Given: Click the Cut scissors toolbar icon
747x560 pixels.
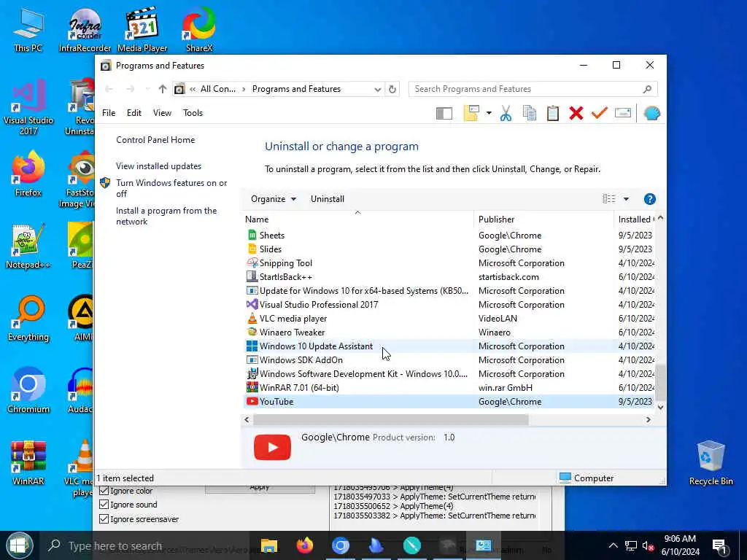Looking at the screenshot, I should pyautogui.click(x=506, y=113).
